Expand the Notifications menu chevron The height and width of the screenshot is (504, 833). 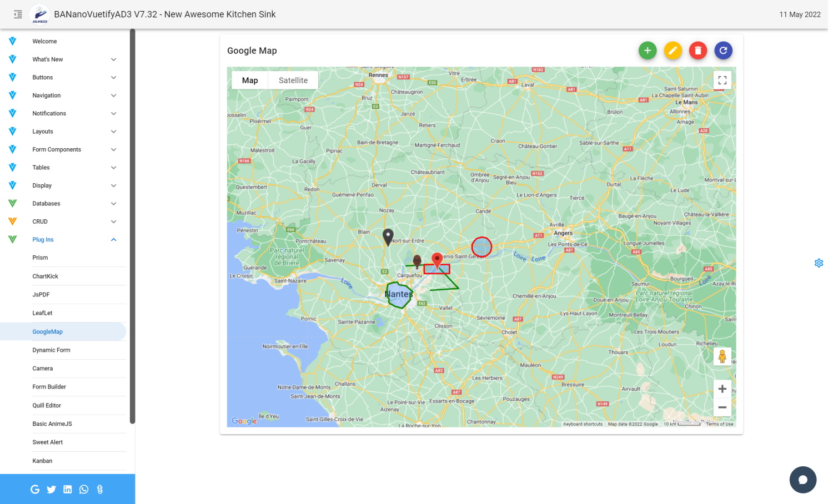[x=113, y=114]
